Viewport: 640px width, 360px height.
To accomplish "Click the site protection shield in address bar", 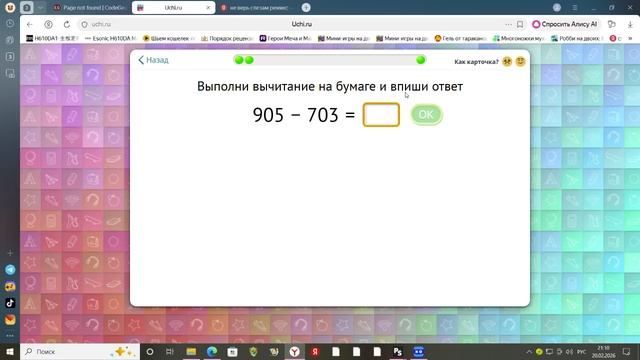I will tap(84, 24).
